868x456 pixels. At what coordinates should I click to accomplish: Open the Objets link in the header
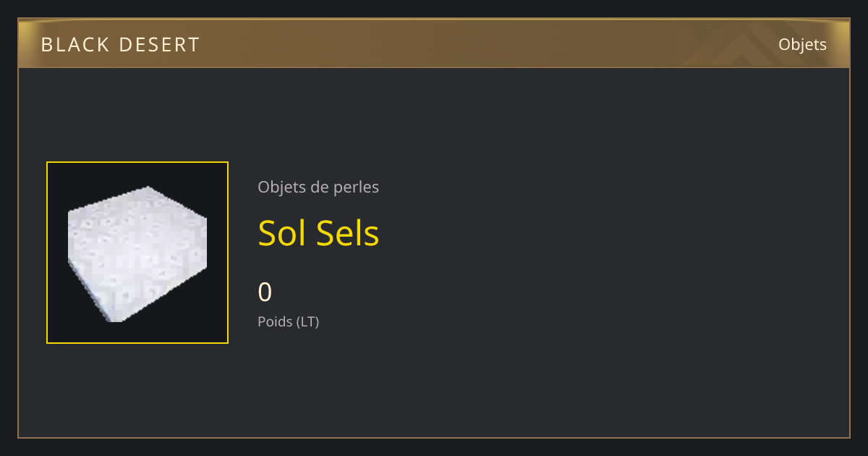click(x=802, y=44)
